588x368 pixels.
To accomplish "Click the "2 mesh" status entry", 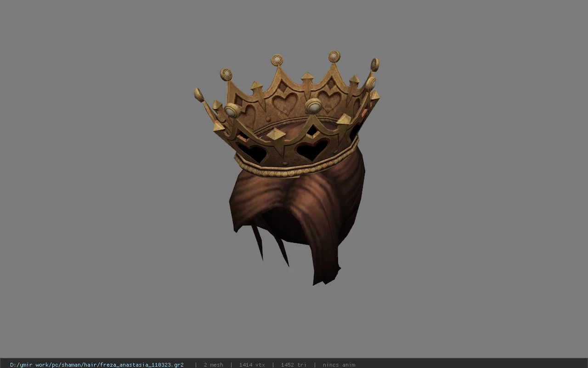I will pos(213,365).
